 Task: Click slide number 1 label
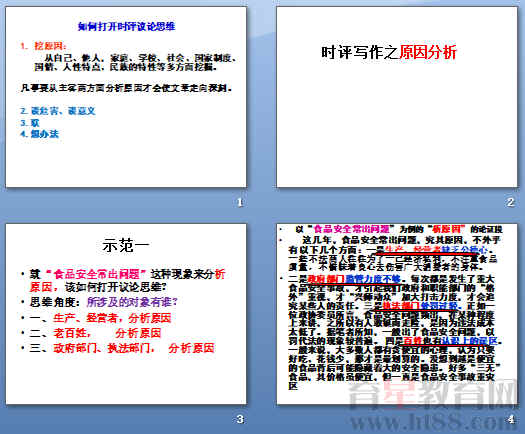click(240, 202)
